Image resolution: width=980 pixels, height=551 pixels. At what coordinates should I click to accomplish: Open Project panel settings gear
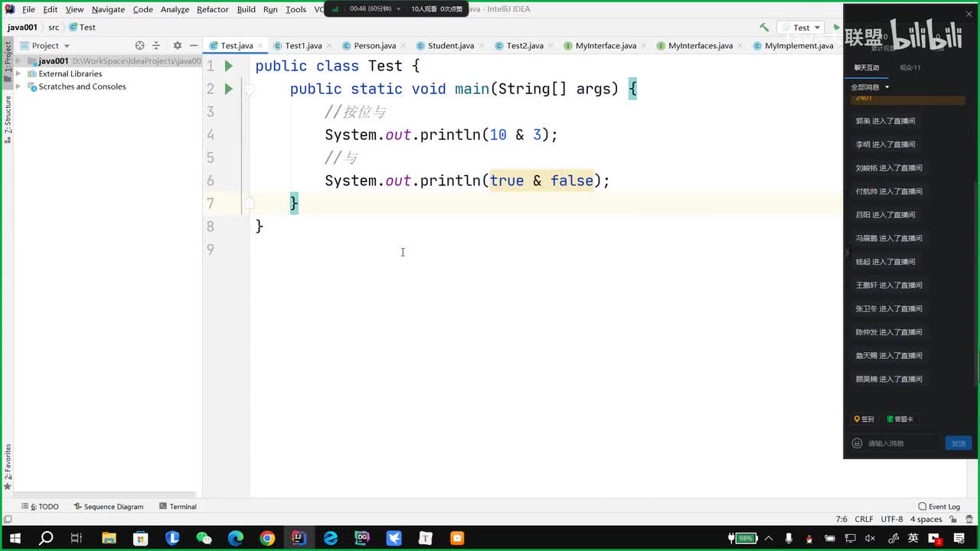(x=178, y=46)
